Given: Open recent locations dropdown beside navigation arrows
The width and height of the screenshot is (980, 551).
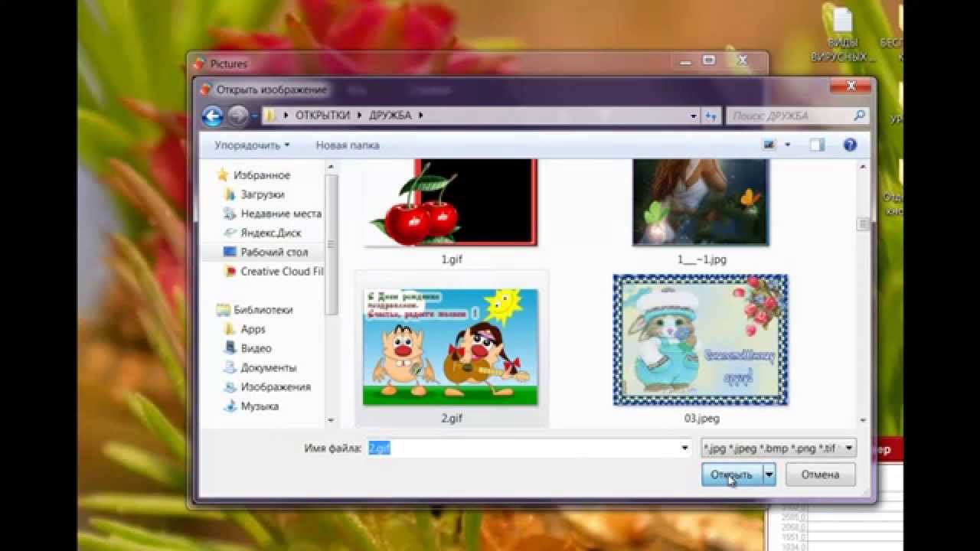Looking at the screenshot, I should pyautogui.click(x=255, y=116).
